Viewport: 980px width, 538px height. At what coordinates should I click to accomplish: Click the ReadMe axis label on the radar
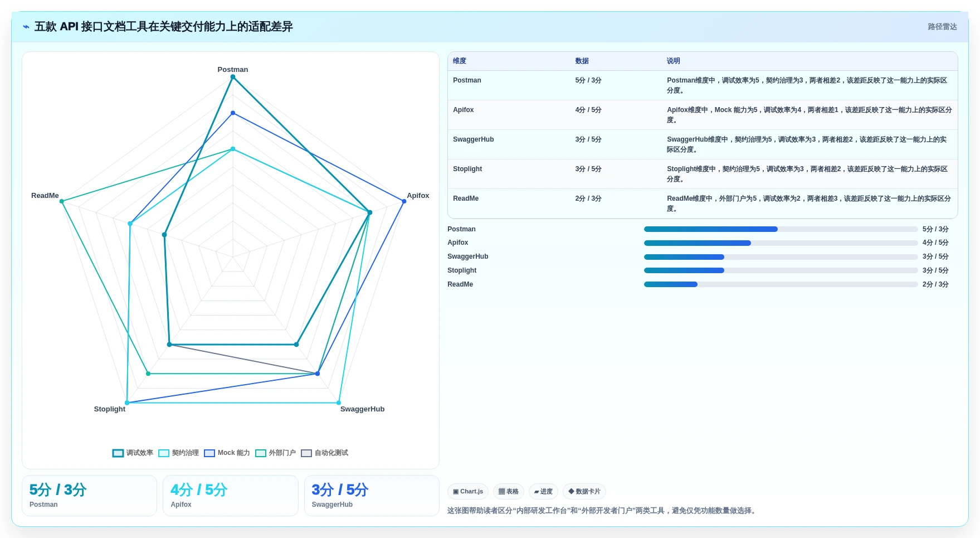coord(45,196)
